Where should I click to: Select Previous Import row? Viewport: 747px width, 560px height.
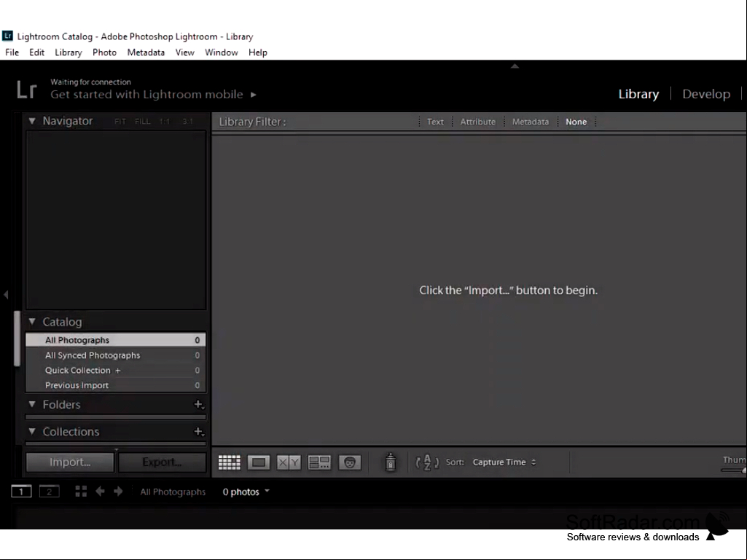pos(116,385)
